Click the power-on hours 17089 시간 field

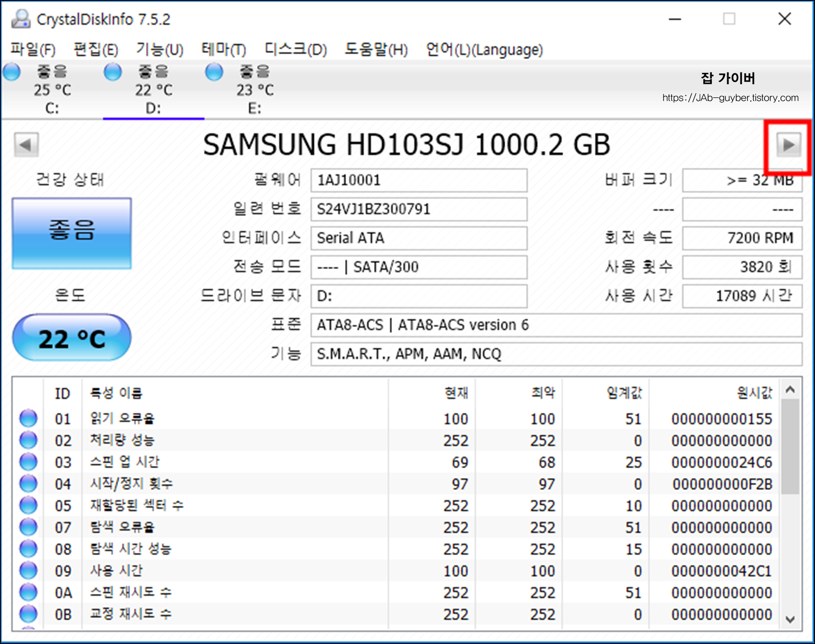(x=743, y=296)
